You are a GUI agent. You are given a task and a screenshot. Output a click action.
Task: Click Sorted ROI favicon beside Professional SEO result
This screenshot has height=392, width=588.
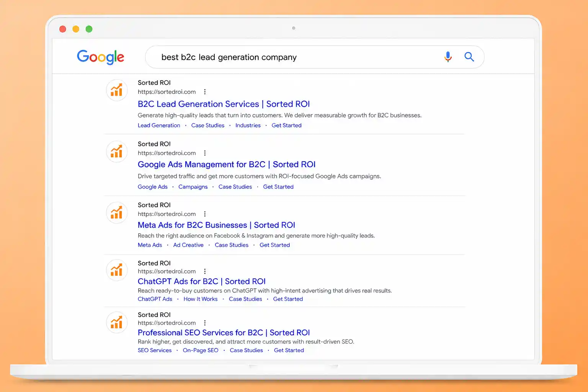(117, 322)
